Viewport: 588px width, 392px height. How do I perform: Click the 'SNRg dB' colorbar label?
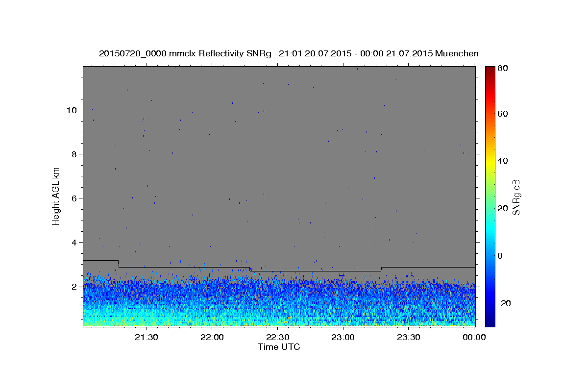coord(516,197)
